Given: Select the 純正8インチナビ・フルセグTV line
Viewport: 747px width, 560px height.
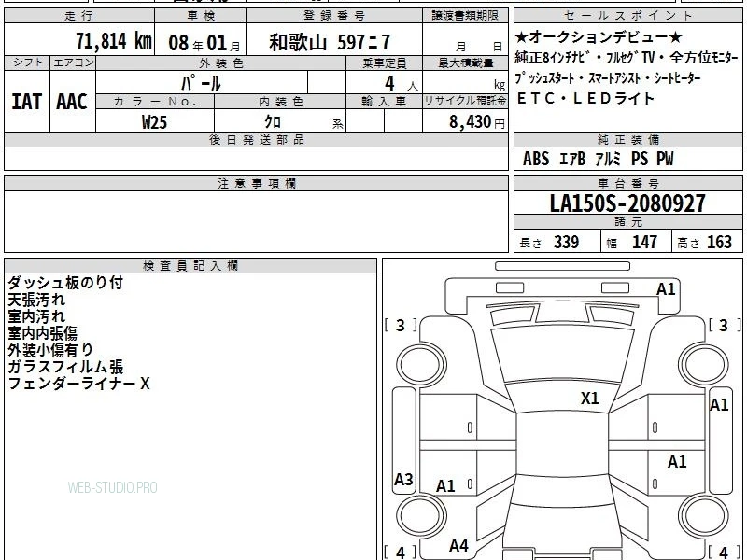Looking at the screenshot, I should click(627, 58).
